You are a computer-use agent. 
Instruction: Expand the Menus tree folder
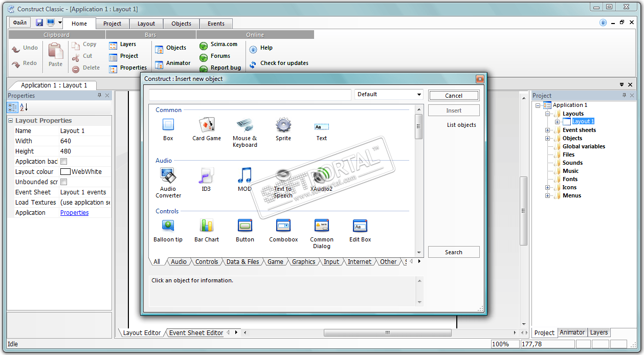548,195
